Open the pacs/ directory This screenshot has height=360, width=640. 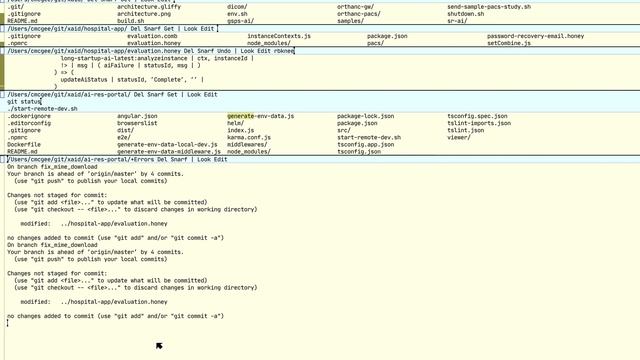[376, 43]
